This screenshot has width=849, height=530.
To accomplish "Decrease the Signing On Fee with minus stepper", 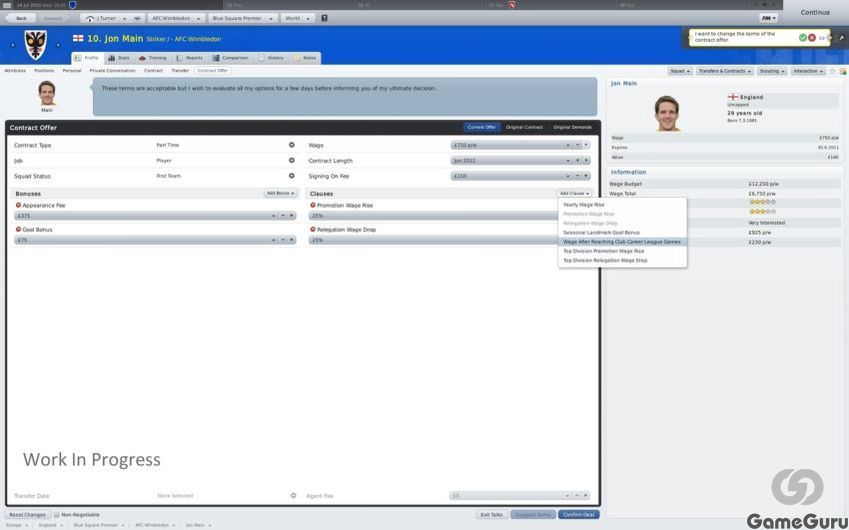I will 578,176.
